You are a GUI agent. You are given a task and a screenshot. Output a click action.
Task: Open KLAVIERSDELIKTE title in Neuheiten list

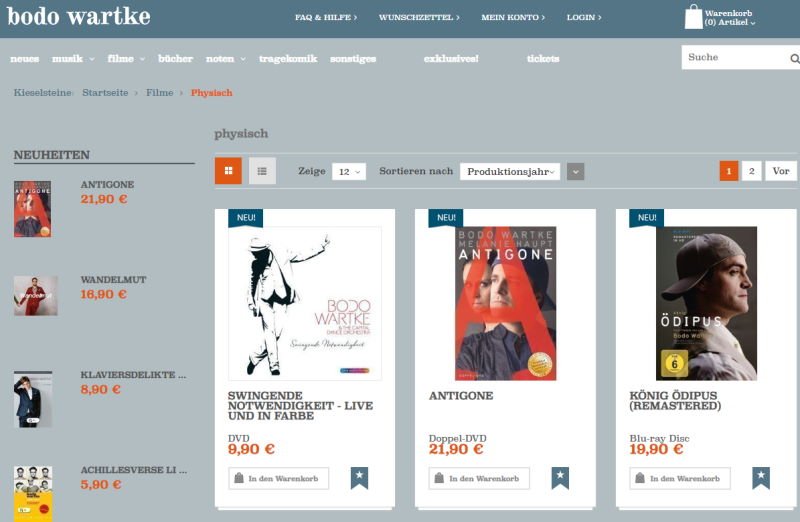click(133, 375)
